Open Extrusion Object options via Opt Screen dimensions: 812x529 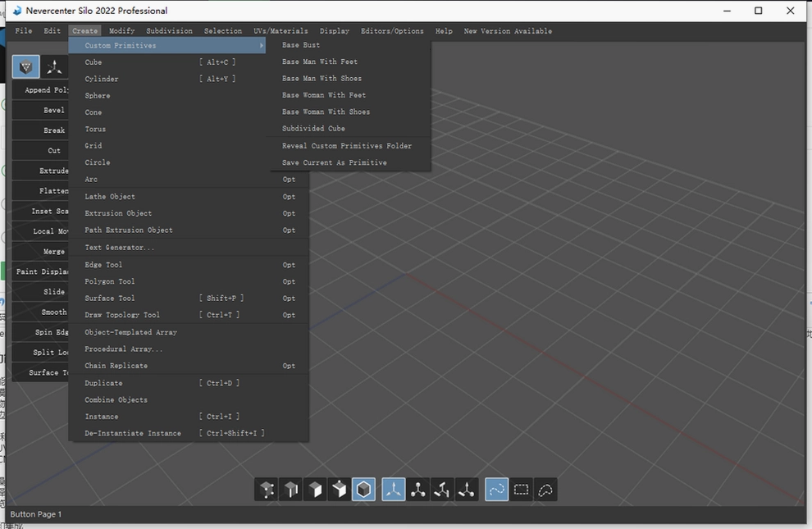289,213
